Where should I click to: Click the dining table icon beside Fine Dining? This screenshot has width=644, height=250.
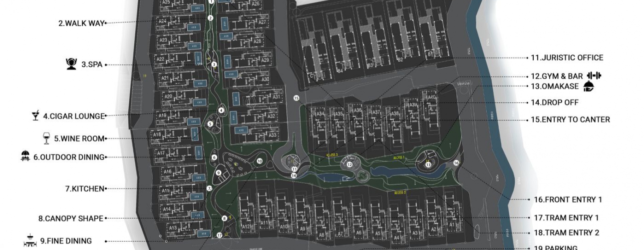pyautogui.click(x=29, y=240)
